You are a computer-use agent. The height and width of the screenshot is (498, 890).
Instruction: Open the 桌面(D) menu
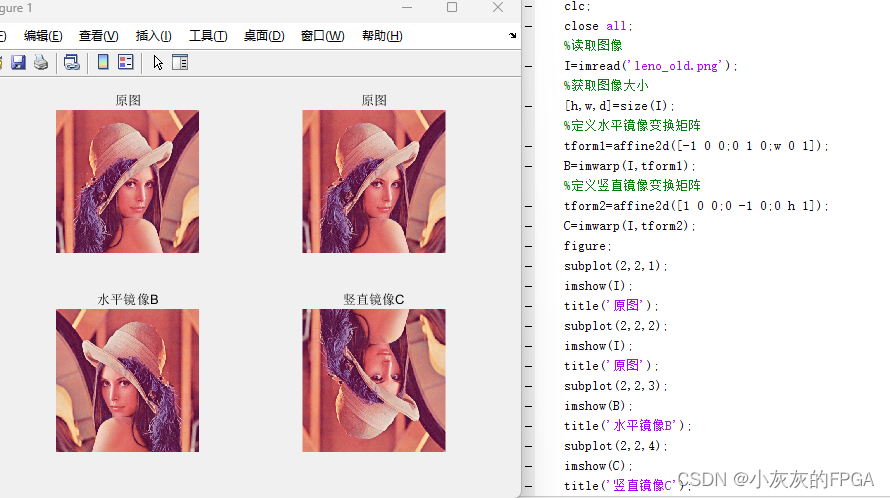tap(264, 36)
